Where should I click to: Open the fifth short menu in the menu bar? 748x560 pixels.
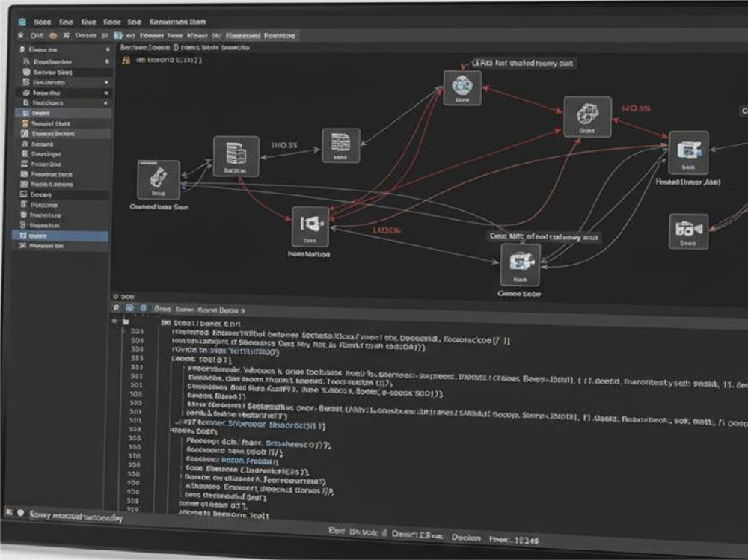click(x=135, y=22)
